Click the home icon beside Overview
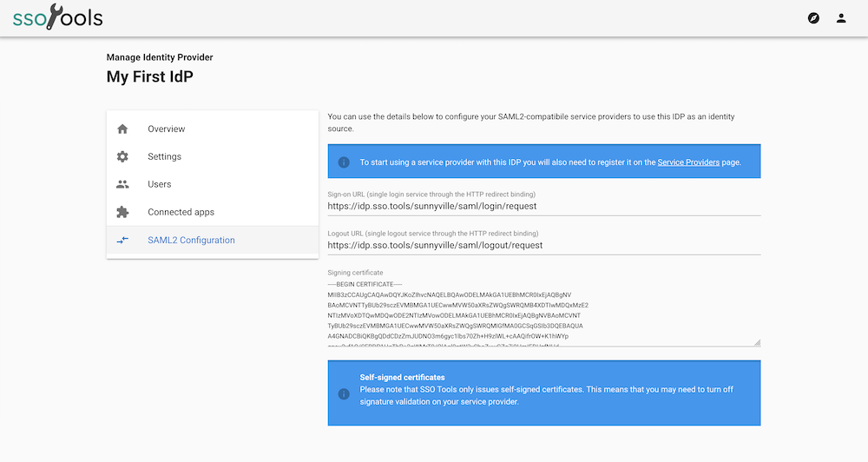This screenshot has width=868, height=462. point(122,129)
